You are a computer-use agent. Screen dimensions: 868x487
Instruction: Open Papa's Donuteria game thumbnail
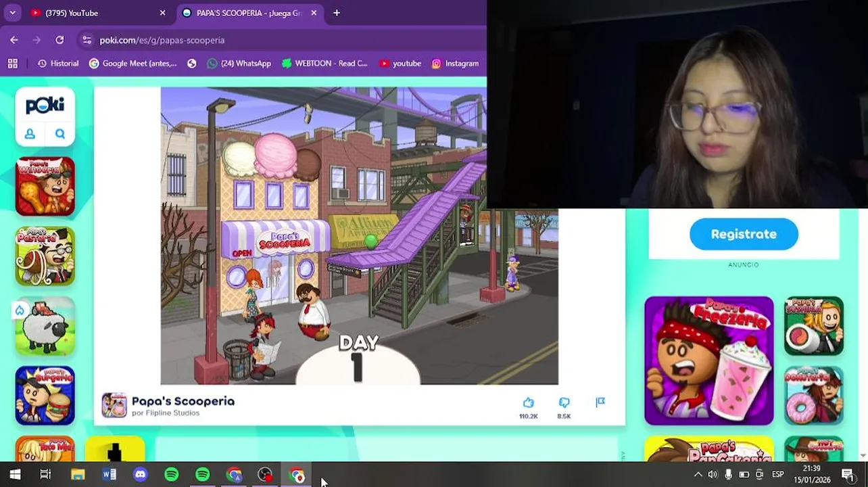point(814,396)
